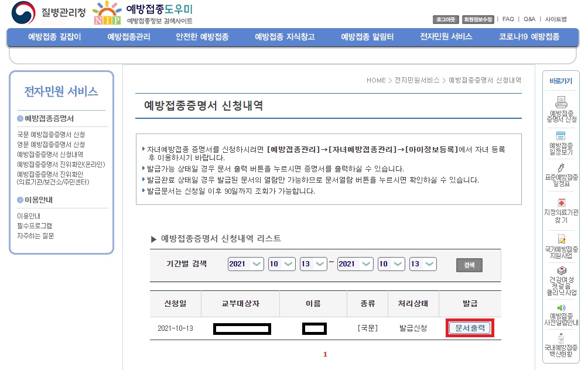The image size is (588, 370).
Task: Click the [국문] 종류 cell
Action: (368, 328)
